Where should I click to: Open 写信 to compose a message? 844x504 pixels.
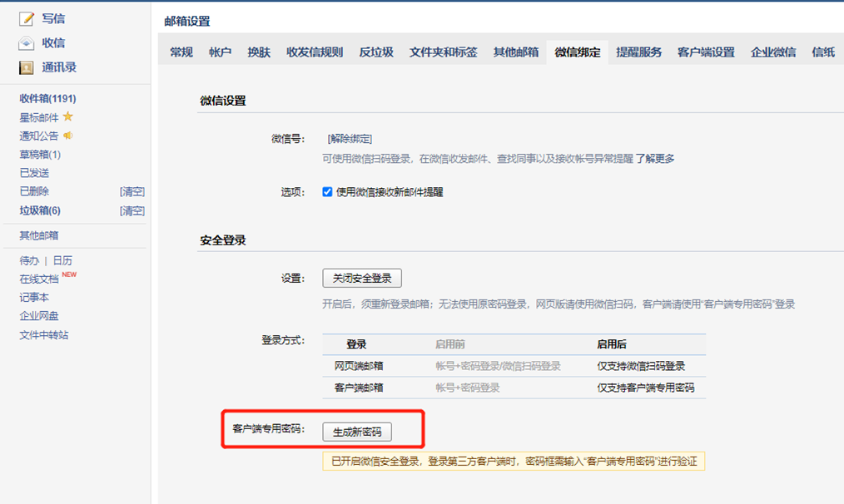pyautogui.click(x=53, y=19)
